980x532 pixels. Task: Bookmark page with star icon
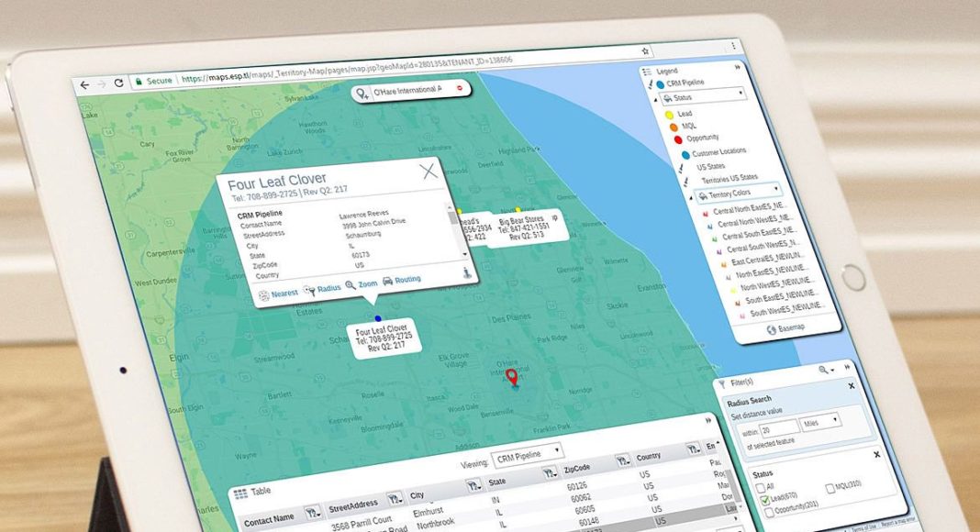coord(646,51)
